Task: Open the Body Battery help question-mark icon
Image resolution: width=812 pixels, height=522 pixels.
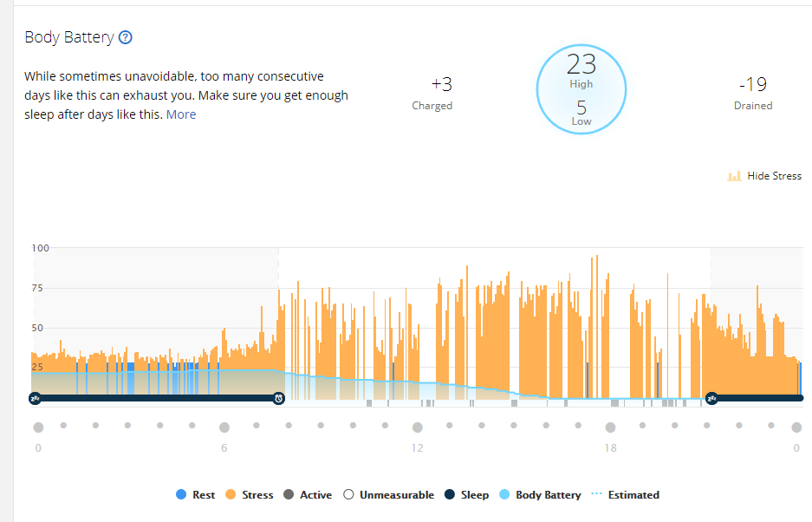Action: (126, 37)
